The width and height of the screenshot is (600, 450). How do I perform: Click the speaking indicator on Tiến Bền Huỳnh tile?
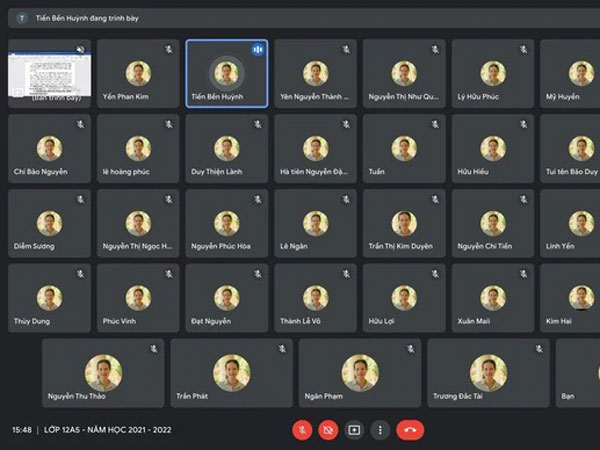pos(258,49)
